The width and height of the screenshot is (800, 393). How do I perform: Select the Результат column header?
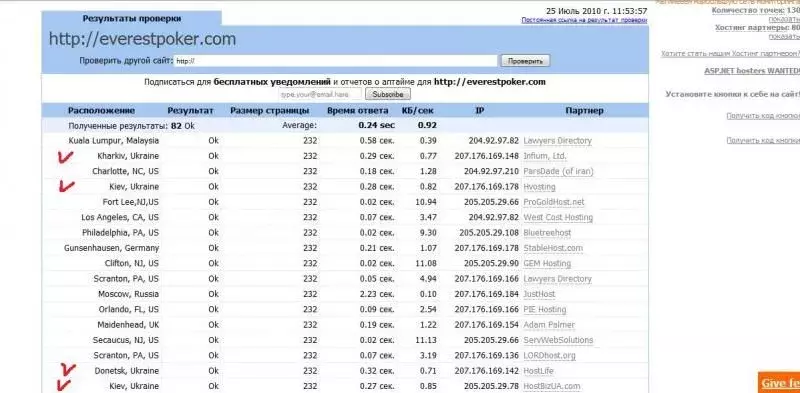[190, 111]
